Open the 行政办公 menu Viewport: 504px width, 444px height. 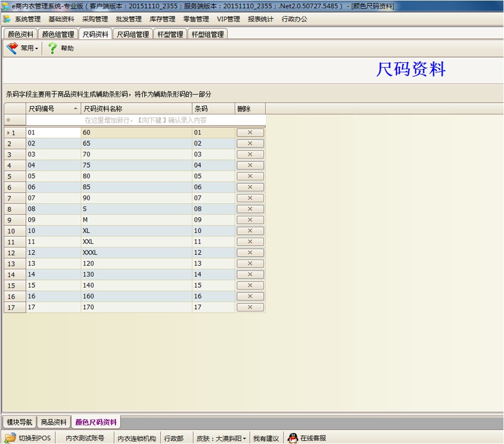294,19
